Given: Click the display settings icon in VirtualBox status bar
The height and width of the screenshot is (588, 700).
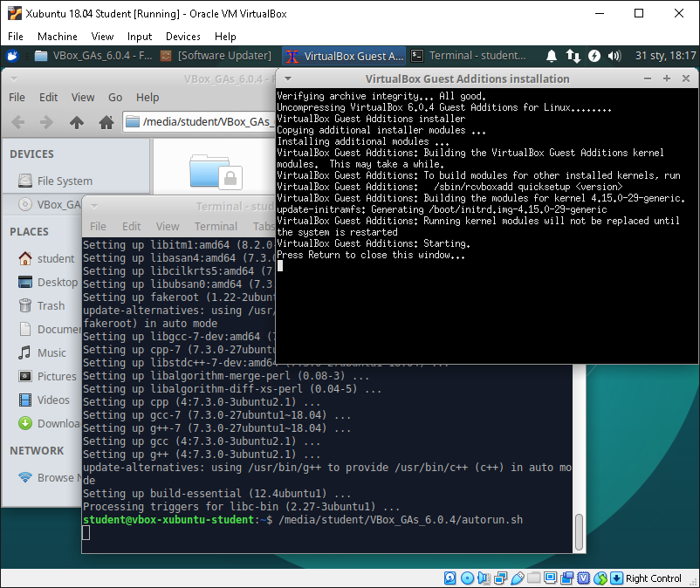Looking at the screenshot, I should coord(551,578).
